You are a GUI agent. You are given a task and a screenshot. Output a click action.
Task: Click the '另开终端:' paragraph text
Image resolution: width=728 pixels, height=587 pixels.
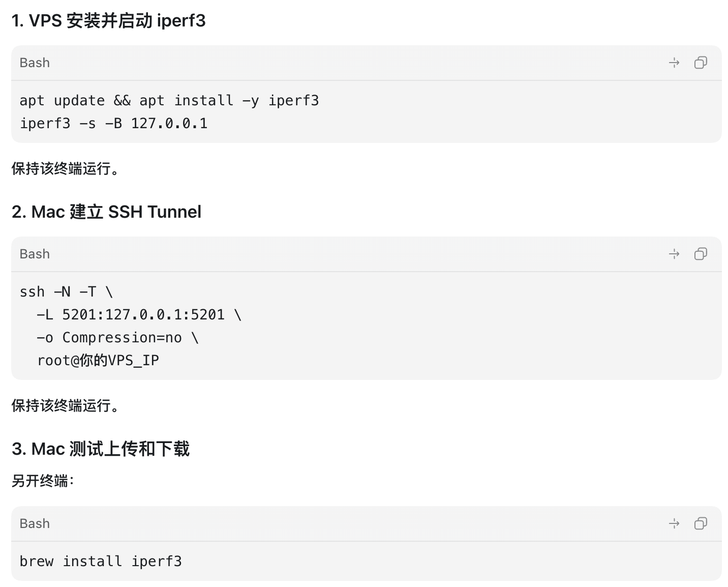tap(43, 481)
